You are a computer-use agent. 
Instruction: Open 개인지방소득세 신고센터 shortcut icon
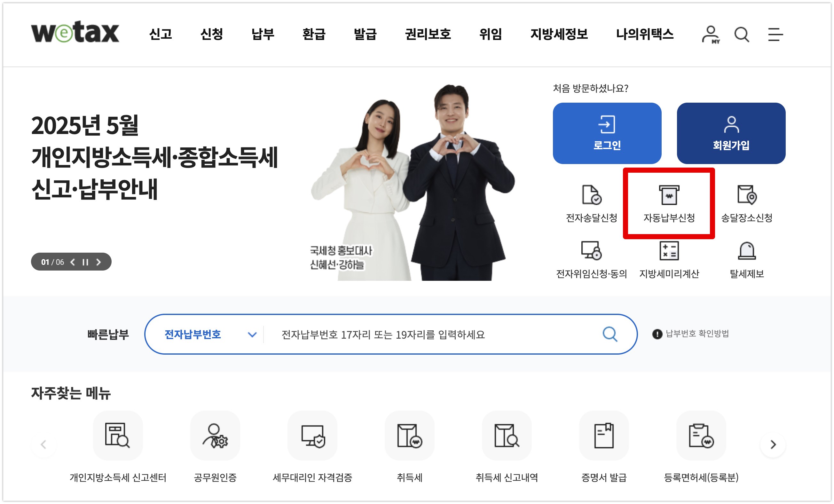coord(118,436)
